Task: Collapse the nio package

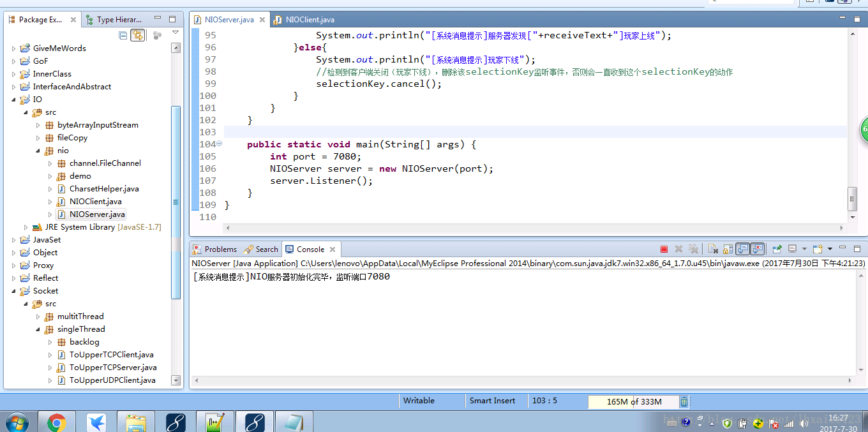Action: (38, 151)
